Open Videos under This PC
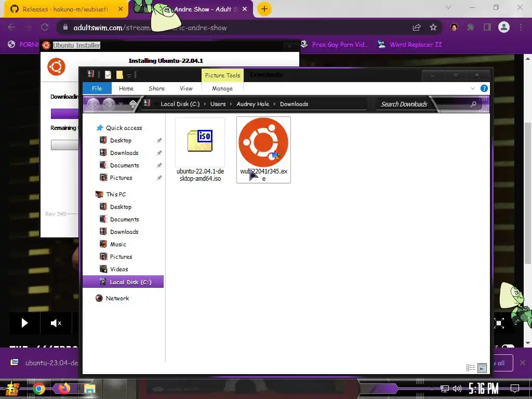532x399 pixels. tap(119, 270)
